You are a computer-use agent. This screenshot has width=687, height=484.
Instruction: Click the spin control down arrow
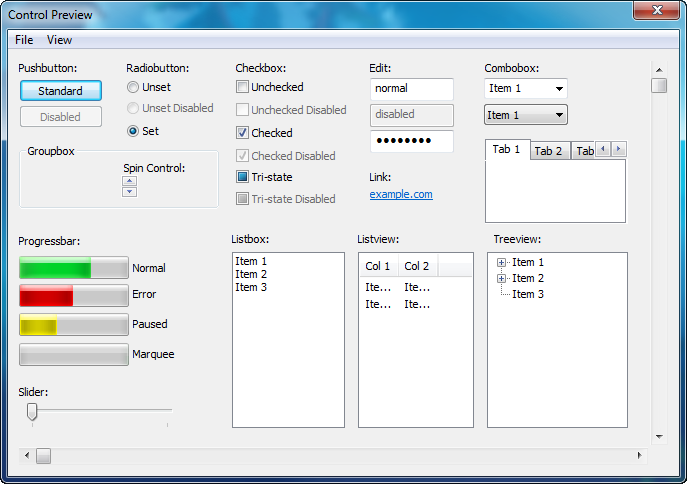pos(129,192)
